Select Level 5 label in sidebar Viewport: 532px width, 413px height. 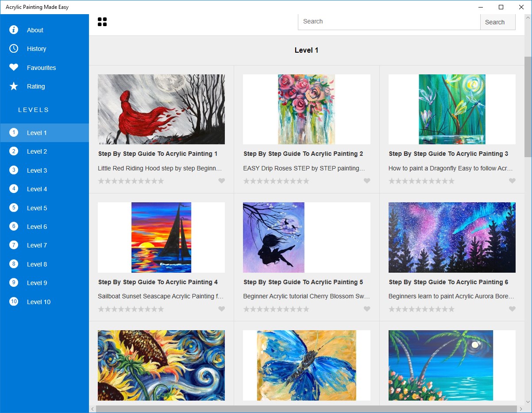[x=37, y=208]
